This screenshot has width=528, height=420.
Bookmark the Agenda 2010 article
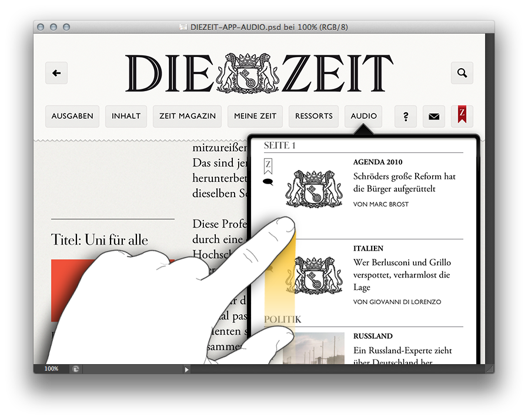click(x=268, y=166)
